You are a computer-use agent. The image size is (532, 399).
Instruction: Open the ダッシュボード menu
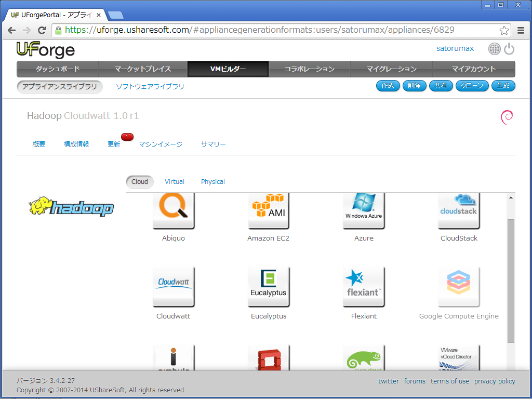(x=58, y=69)
